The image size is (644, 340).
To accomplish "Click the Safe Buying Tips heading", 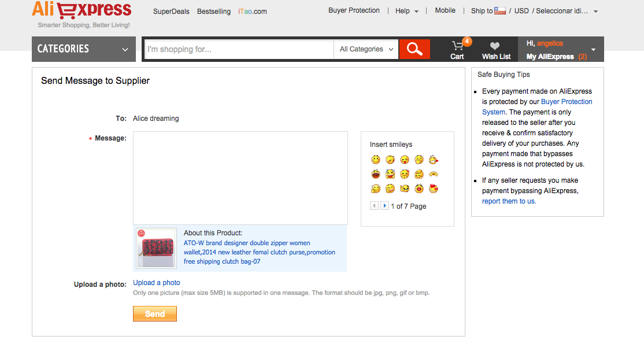I will pyautogui.click(x=504, y=75).
